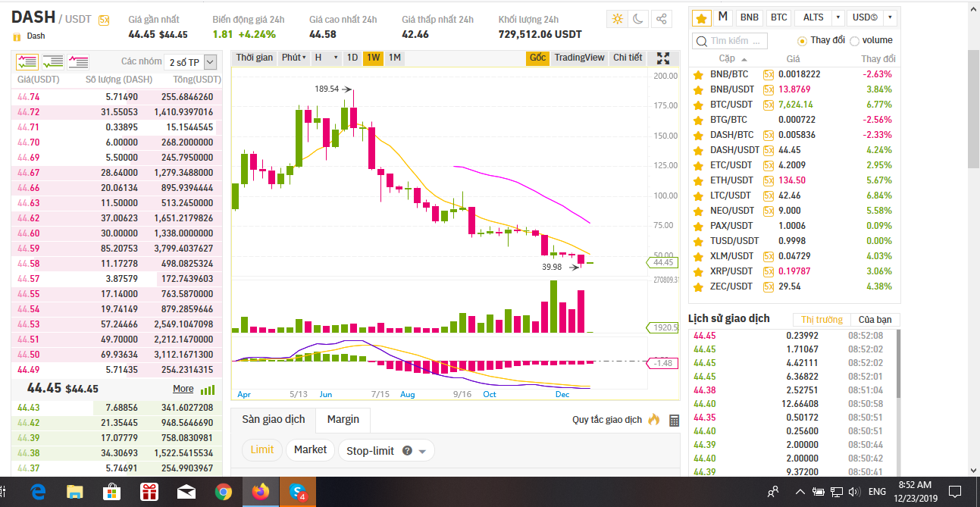Sort pairs by the Cặp column arrow
Viewport: 980px width, 507px height.
(744, 59)
